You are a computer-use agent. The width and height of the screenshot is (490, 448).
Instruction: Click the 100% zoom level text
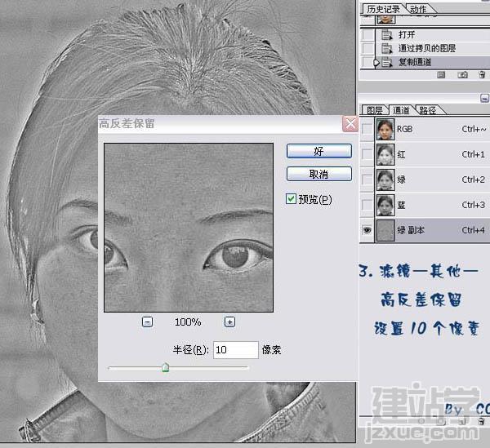pyautogui.click(x=188, y=322)
